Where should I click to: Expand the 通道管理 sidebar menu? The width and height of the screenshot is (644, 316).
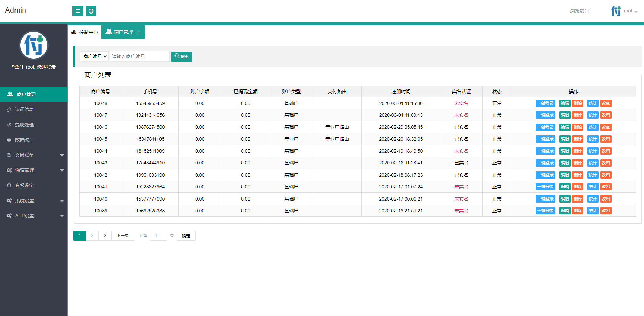[x=34, y=170]
